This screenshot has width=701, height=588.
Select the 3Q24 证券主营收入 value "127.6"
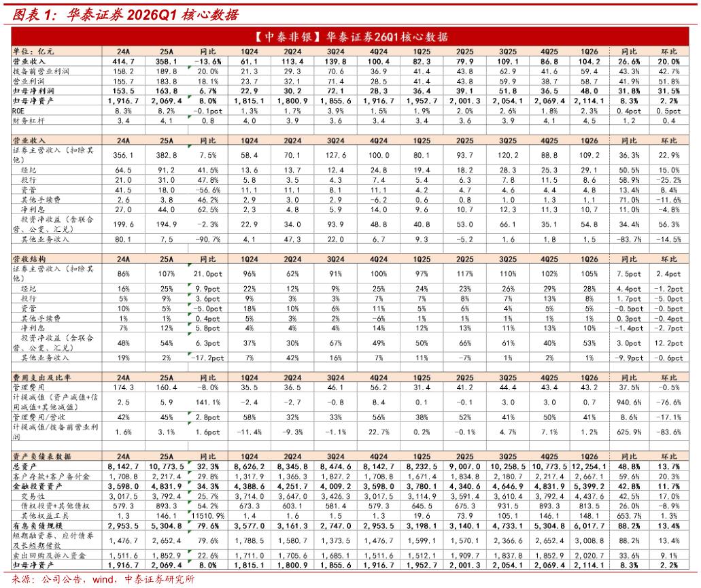tap(335, 156)
